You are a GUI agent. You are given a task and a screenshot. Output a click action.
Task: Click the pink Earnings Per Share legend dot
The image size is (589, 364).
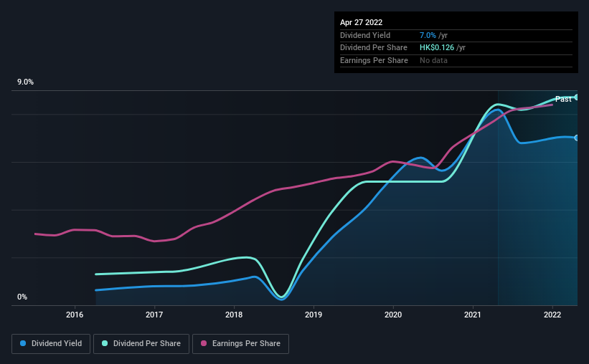tap(204, 343)
